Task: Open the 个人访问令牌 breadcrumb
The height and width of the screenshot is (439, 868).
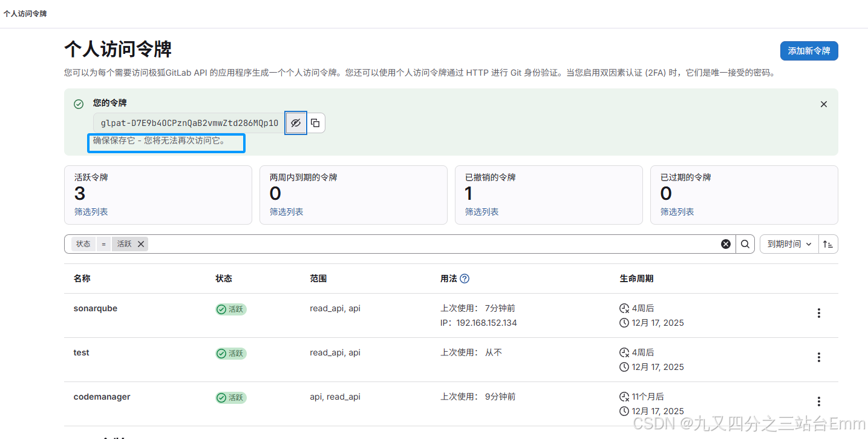Action: point(25,13)
